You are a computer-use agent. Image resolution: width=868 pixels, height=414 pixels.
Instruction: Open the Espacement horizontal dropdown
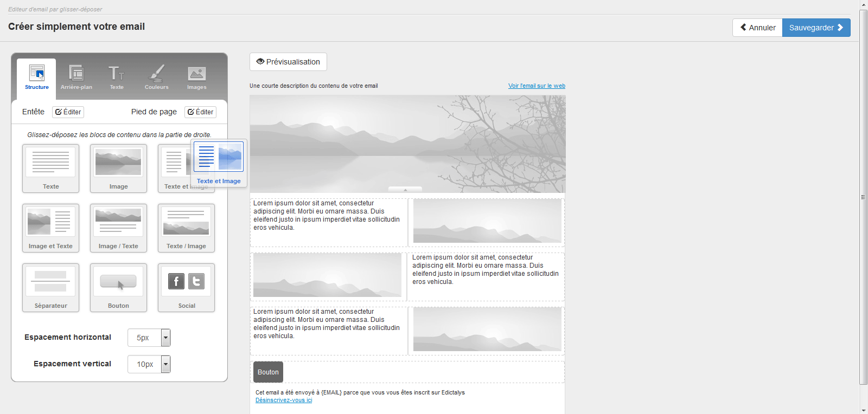pyautogui.click(x=165, y=338)
